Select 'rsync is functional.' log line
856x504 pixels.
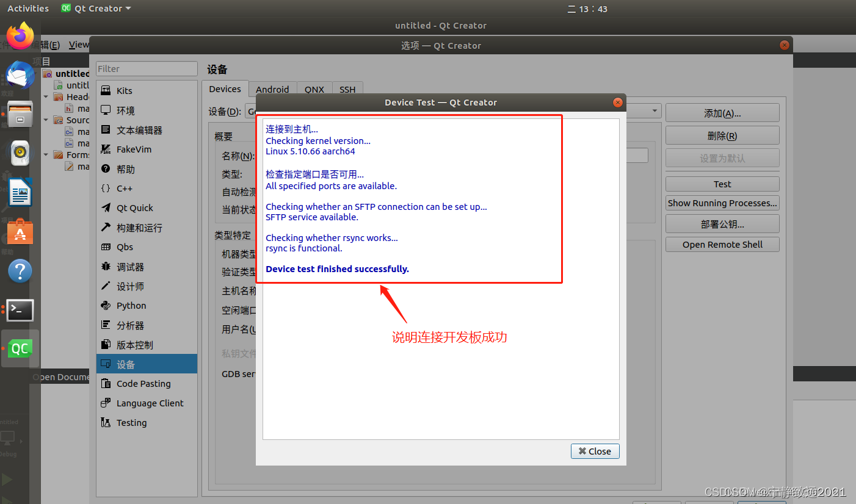(x=304, y=248)
